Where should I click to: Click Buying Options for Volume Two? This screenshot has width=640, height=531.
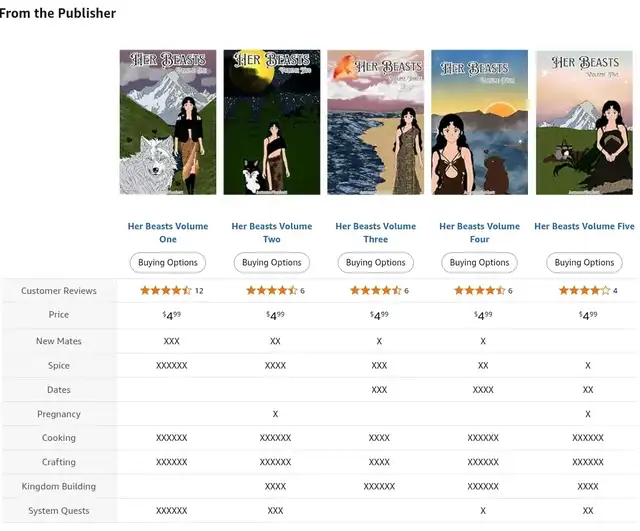(272, 262)
